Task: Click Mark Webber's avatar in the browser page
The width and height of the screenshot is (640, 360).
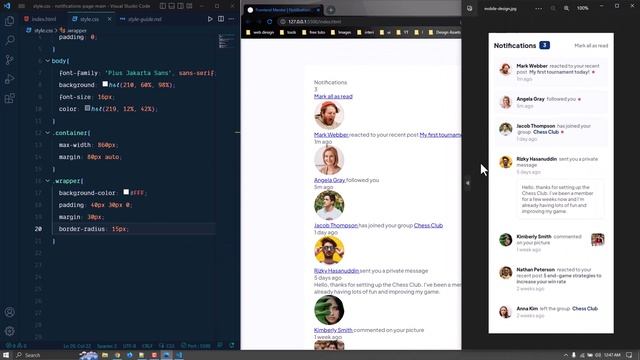Action: pyautogui.click(x=329, y=115)
